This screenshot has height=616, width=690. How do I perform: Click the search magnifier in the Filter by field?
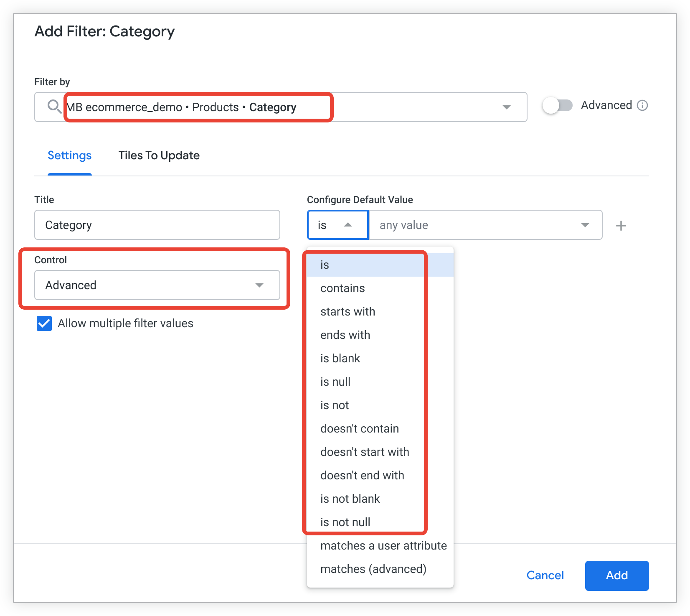54,107
